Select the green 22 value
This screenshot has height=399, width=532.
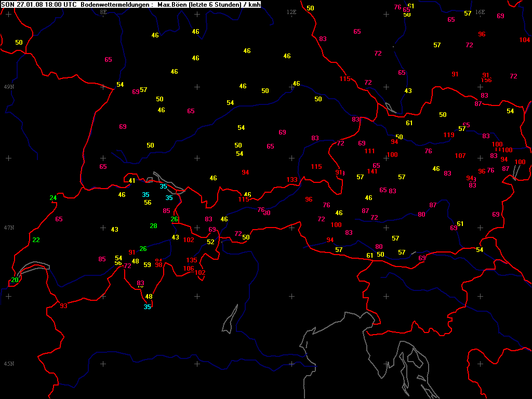point(36,240)
